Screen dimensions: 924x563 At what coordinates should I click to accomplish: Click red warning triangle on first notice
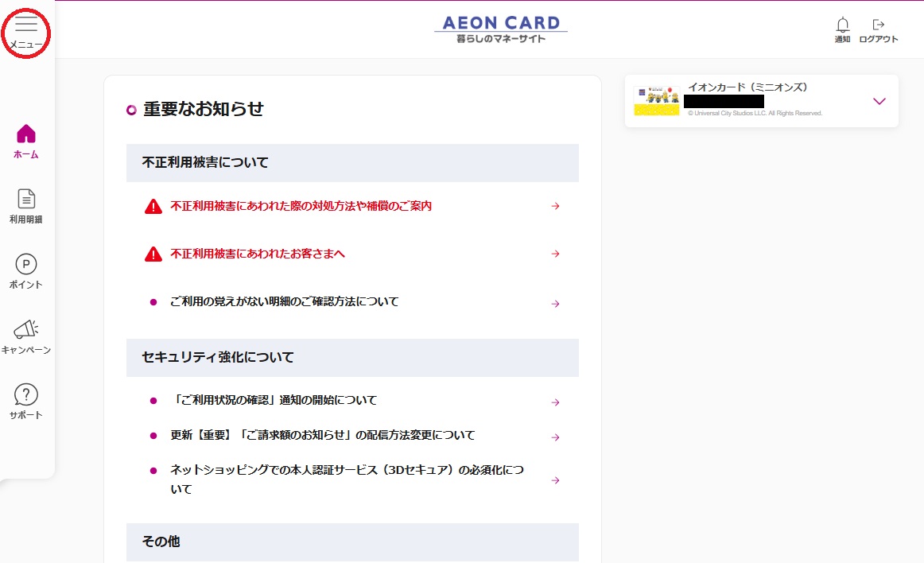point(153,207)
